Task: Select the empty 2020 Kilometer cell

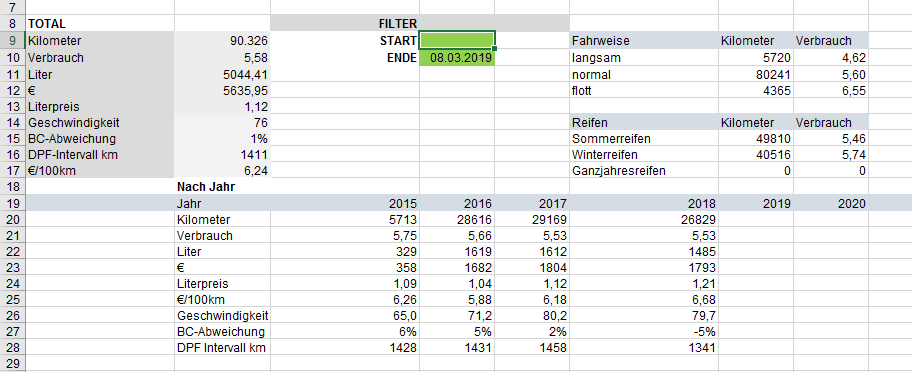Action: 831,219
